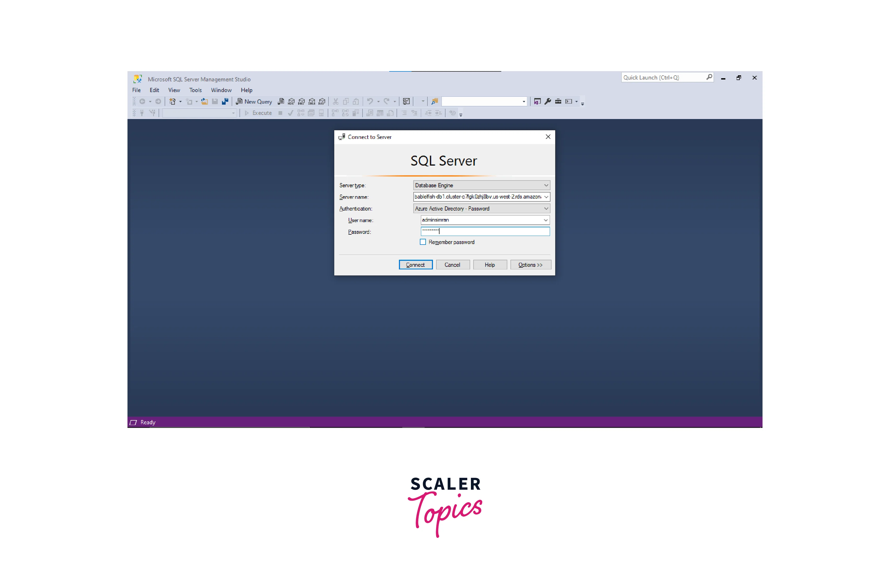This screenshot has width=890, height=588.
Task: Expand the User name dropdown arrow
Action: [546, 220]
